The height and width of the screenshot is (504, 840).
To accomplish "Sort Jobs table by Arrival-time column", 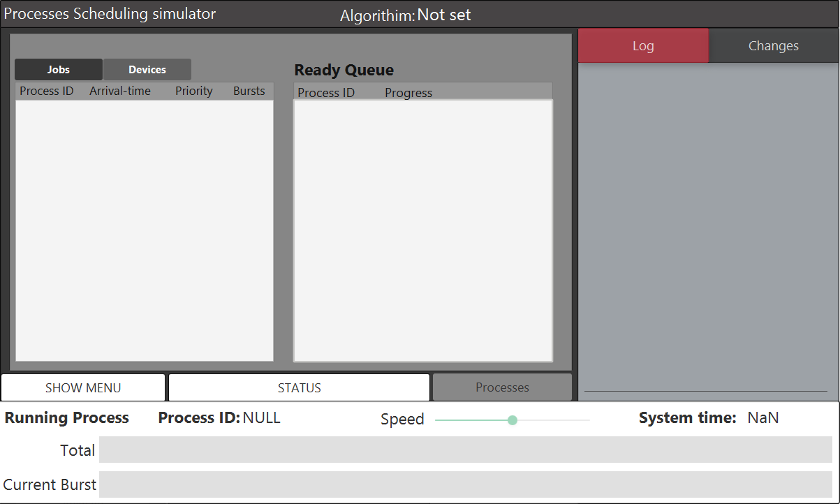I will coord(120,91).
